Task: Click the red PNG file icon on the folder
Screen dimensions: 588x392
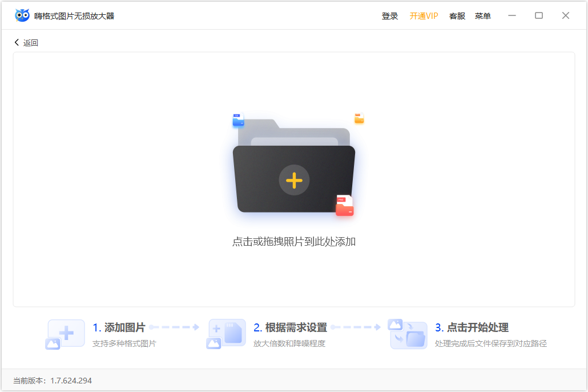Action: [345, 206]
